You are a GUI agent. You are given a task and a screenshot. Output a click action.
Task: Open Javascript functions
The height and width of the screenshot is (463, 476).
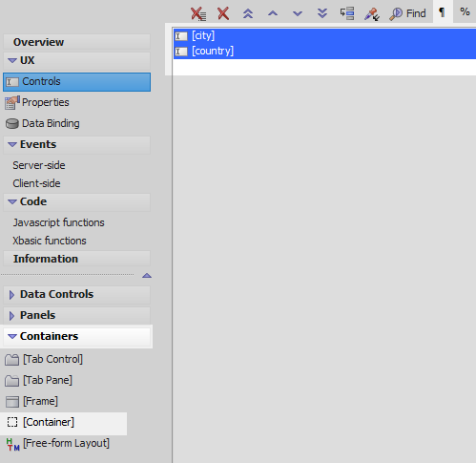(58, 222)
